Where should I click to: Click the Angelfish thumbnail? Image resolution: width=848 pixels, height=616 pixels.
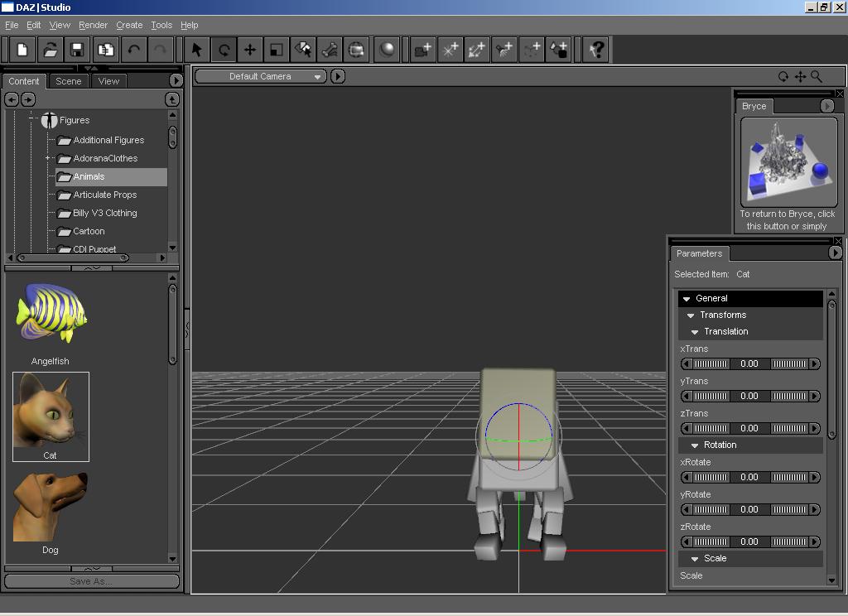tap(51, 314)
